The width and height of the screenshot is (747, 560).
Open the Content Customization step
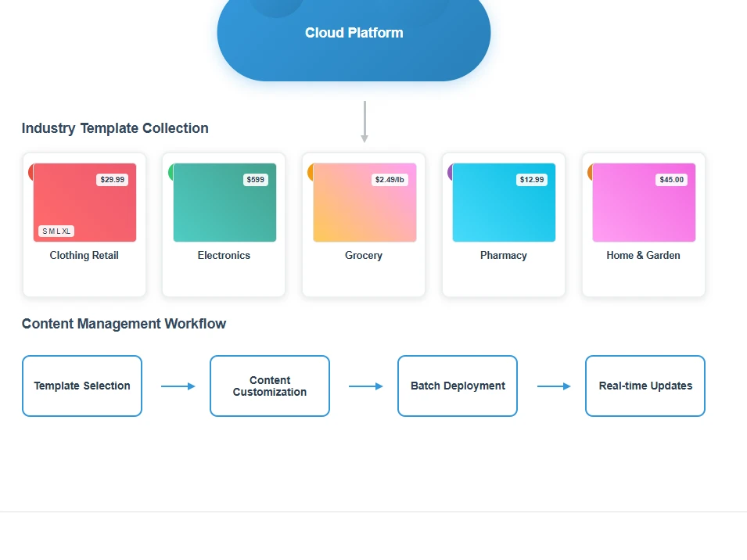coord(270,386)
